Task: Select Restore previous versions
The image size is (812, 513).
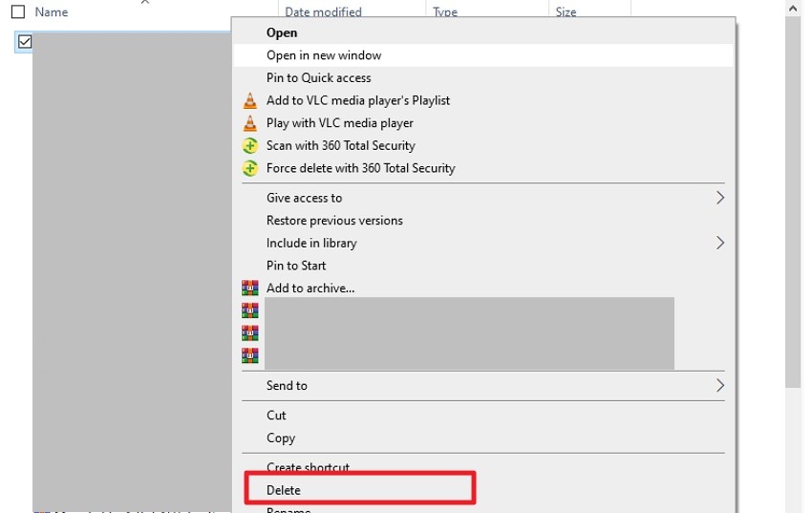Action: [x=334, y=221]
